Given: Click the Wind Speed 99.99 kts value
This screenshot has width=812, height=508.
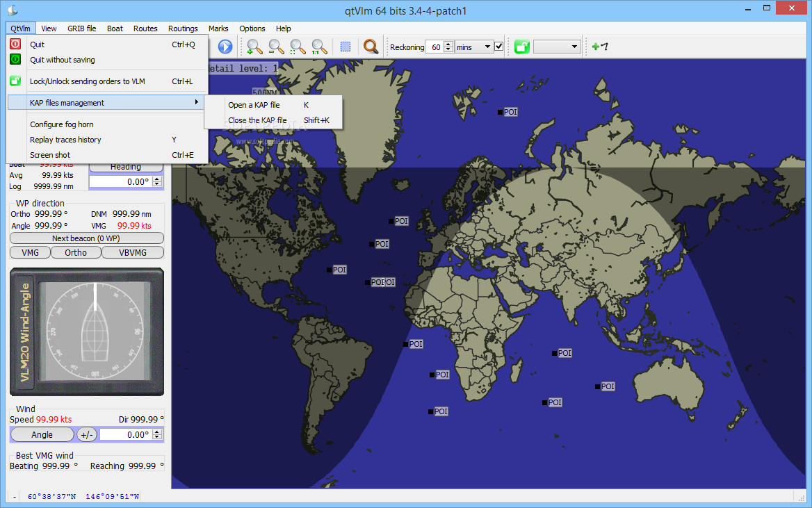Looking at the screenshot, I should (x=54, y=420).
